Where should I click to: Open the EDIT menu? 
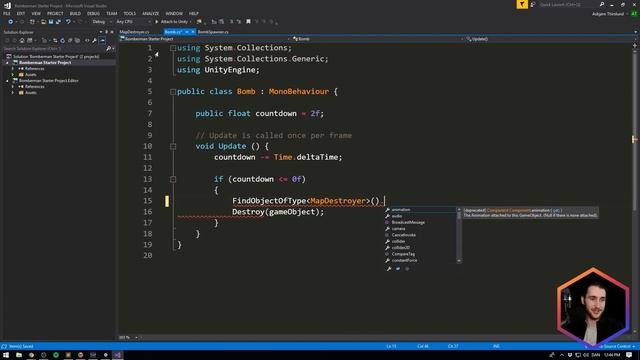(21, 13)
